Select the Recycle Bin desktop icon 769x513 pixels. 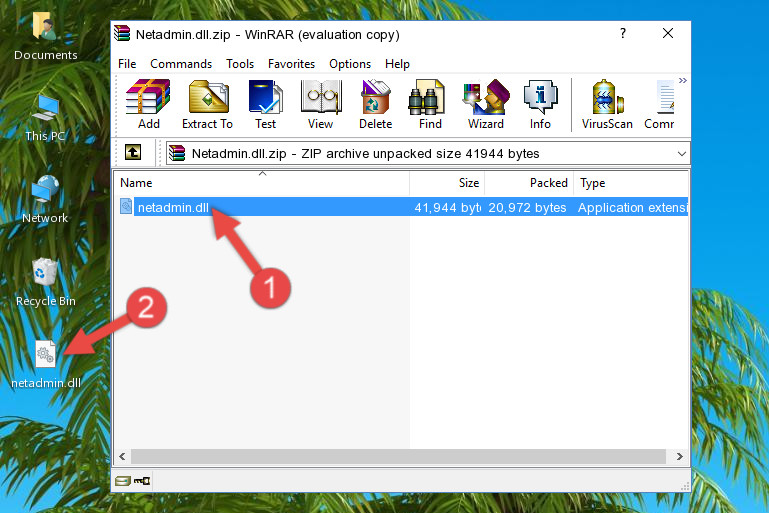pos(46,282)
